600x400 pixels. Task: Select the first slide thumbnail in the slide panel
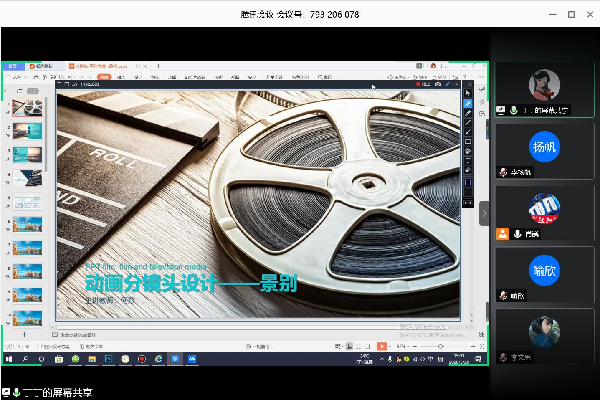[27, 106]
